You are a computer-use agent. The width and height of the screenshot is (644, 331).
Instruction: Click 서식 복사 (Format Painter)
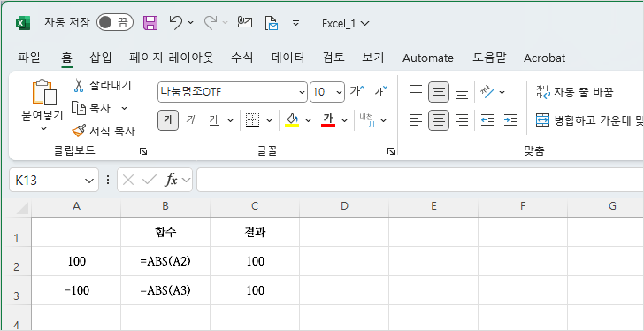coord(103,131)
